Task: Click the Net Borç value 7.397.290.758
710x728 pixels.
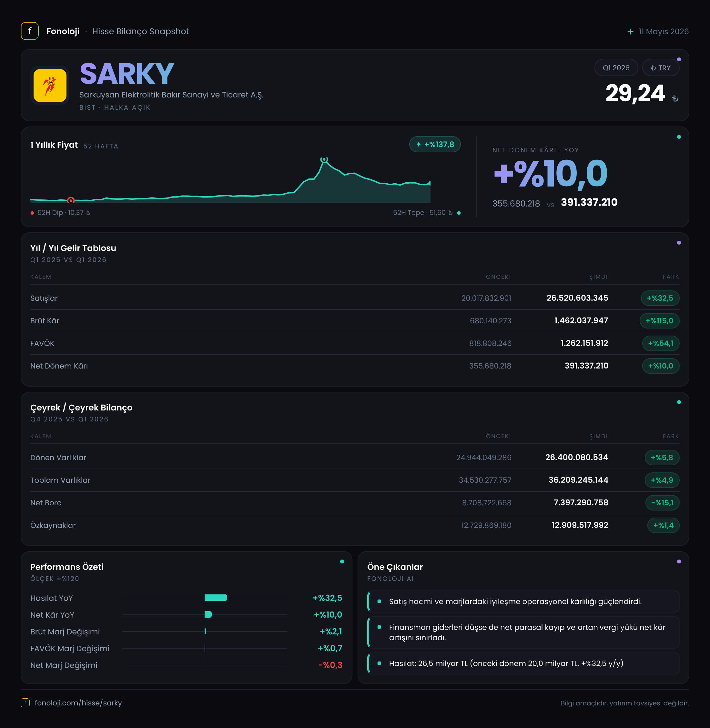Action: pos(581,503)
